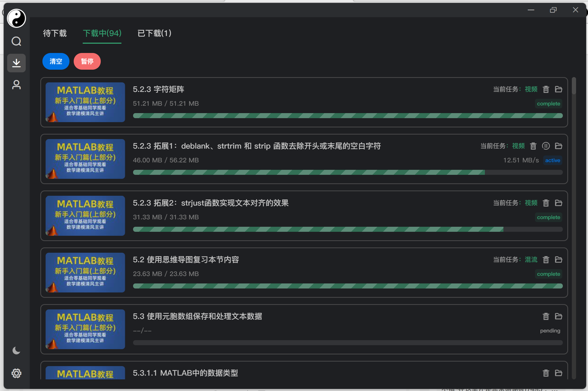Select the downloads section in the sidebar
This screenshot has height=391, width=588.
point(16,63)
